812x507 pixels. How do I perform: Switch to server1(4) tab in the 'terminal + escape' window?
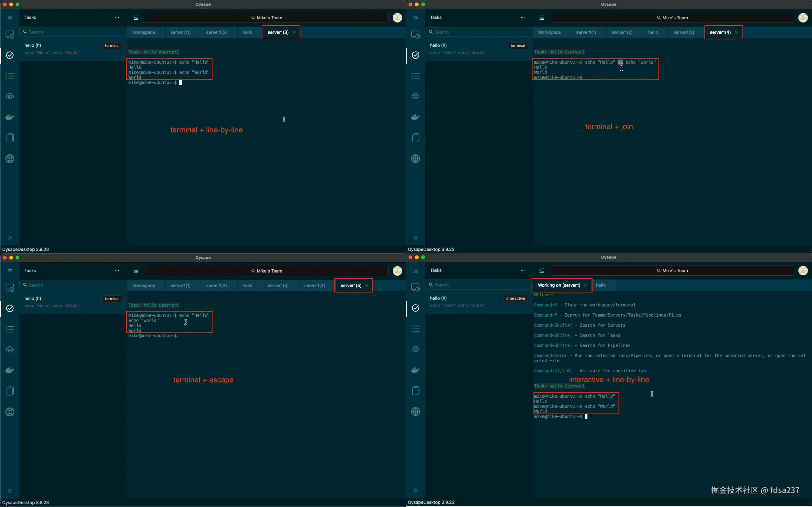pyautogui.click(x=314, y=286)
